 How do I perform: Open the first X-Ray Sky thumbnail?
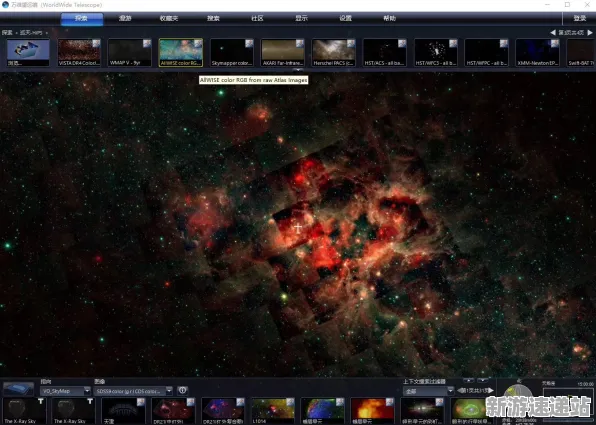point(24,411)
